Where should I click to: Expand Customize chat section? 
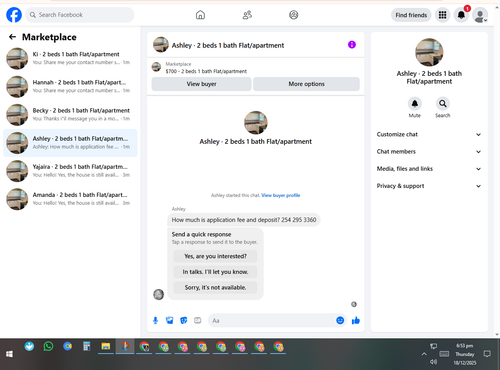[429, 134]
